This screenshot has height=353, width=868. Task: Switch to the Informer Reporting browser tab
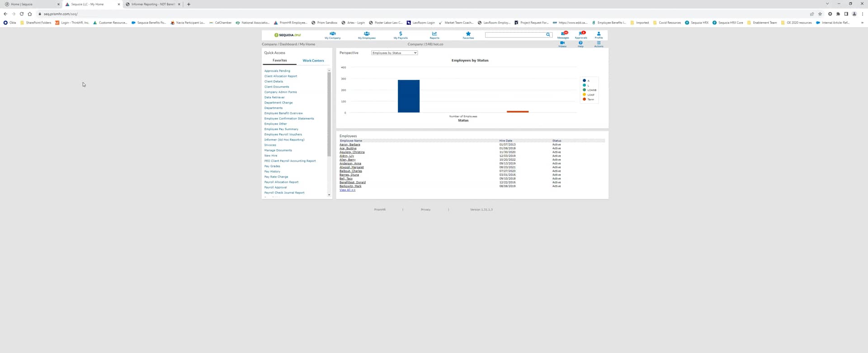[152, 5]
